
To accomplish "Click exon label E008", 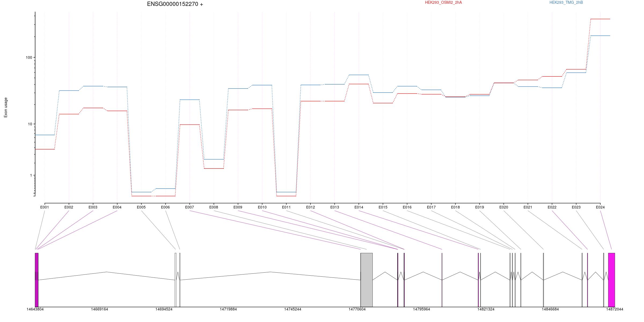I will coord(214,207).
